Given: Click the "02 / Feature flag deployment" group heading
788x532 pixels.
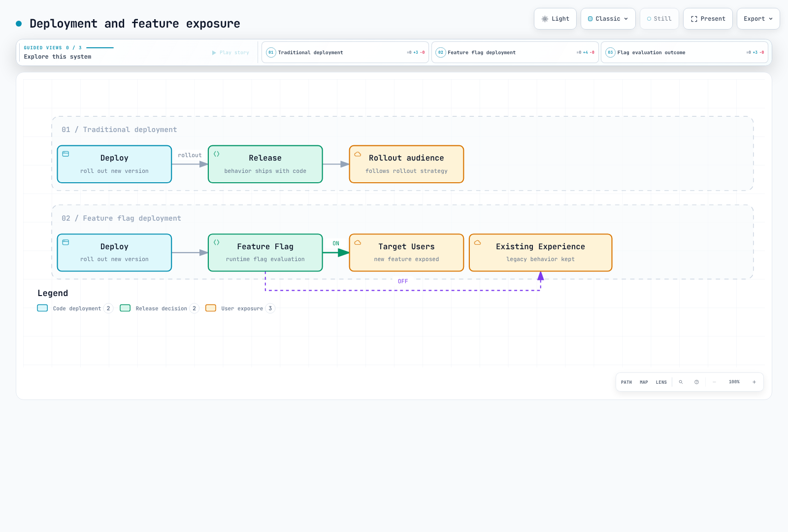Looking at the screenshot, I should (121, 218).
